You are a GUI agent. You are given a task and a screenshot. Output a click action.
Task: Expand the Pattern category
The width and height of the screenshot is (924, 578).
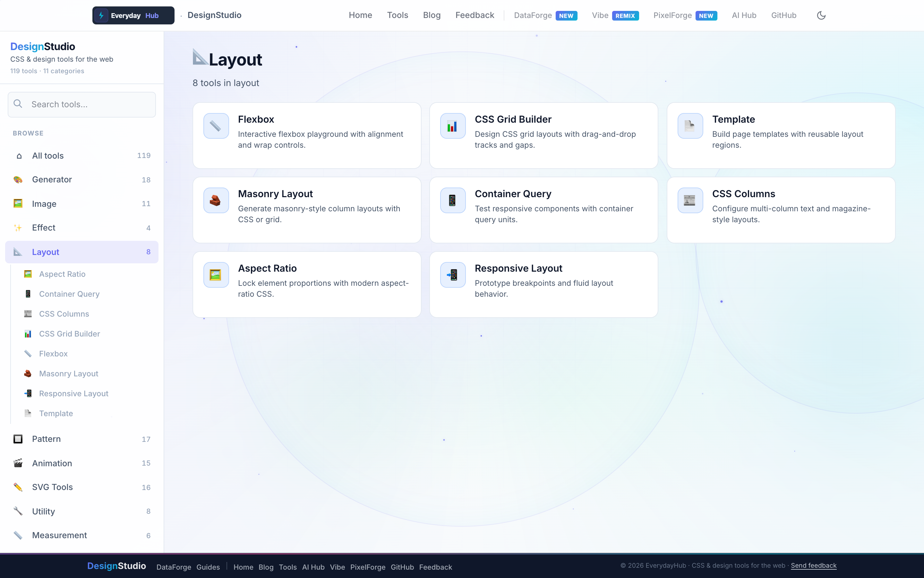82,439
